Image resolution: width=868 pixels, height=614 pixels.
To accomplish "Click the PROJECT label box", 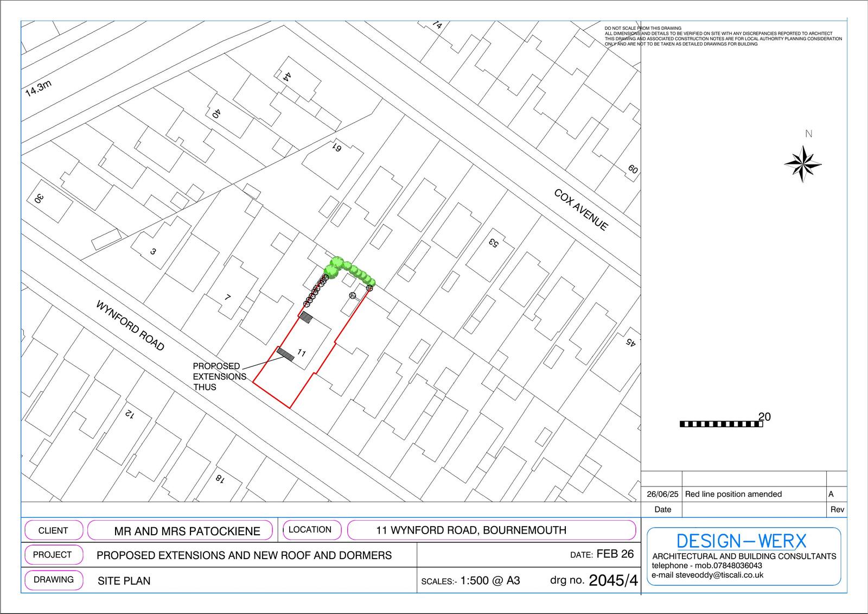I will coord(53,555).
